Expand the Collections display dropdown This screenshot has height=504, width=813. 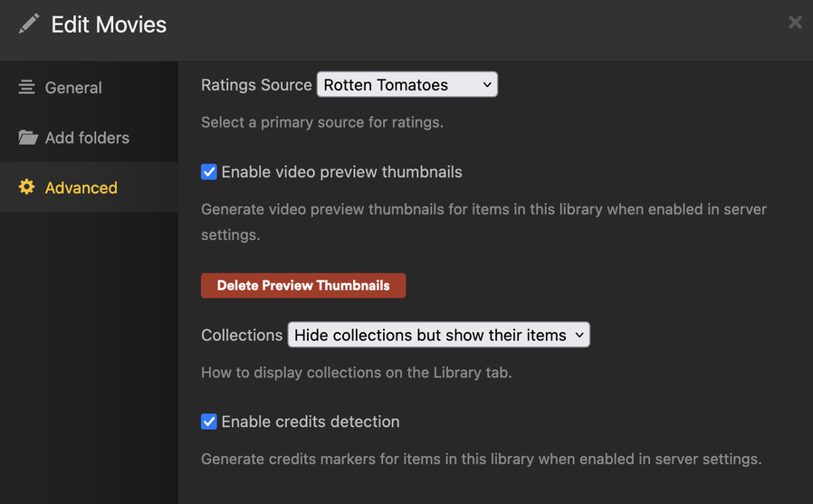(438, 335)
